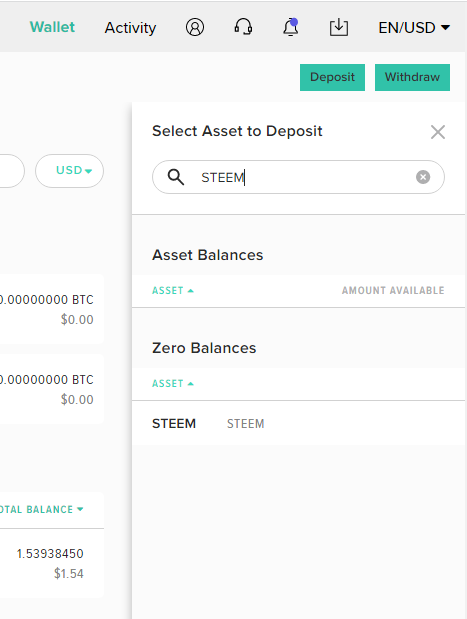467x619 pixels.
Task: Sort Zero Balances by Asset column
Action: [x=173, y=384]
